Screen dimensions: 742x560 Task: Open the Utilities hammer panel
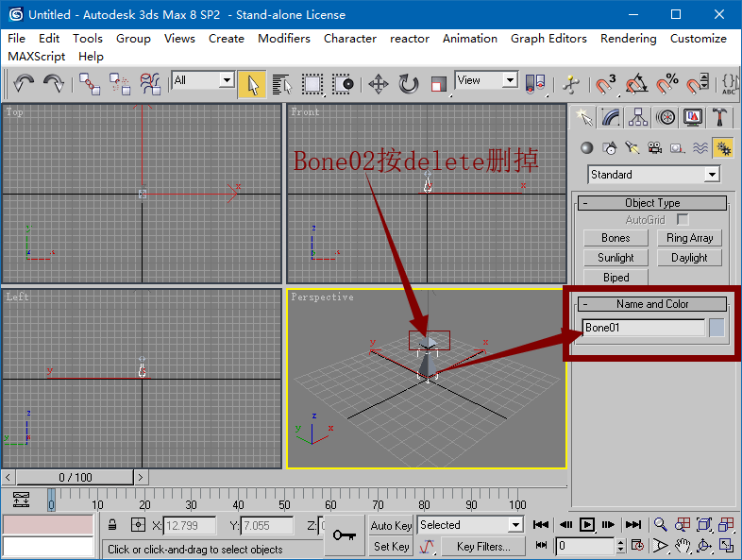720,117
